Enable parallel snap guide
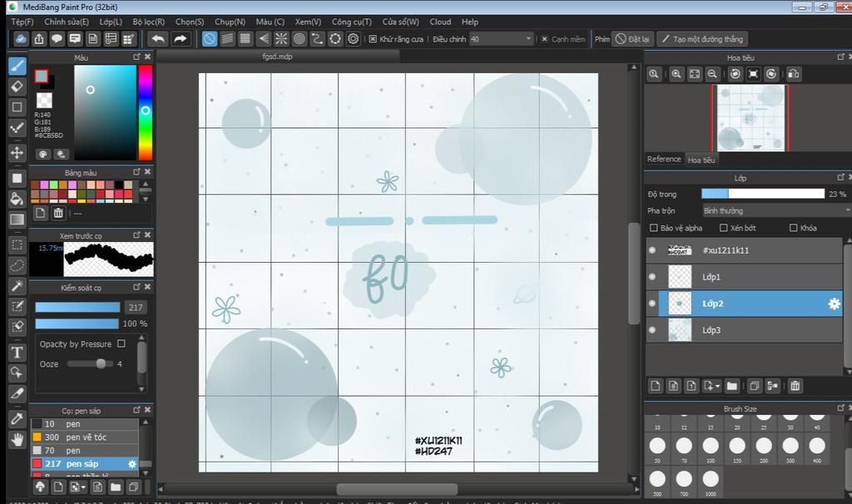 (227, 39)
